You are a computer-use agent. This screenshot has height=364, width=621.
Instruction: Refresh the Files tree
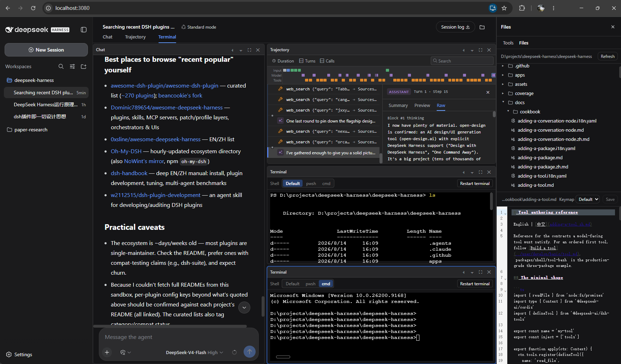608,56
